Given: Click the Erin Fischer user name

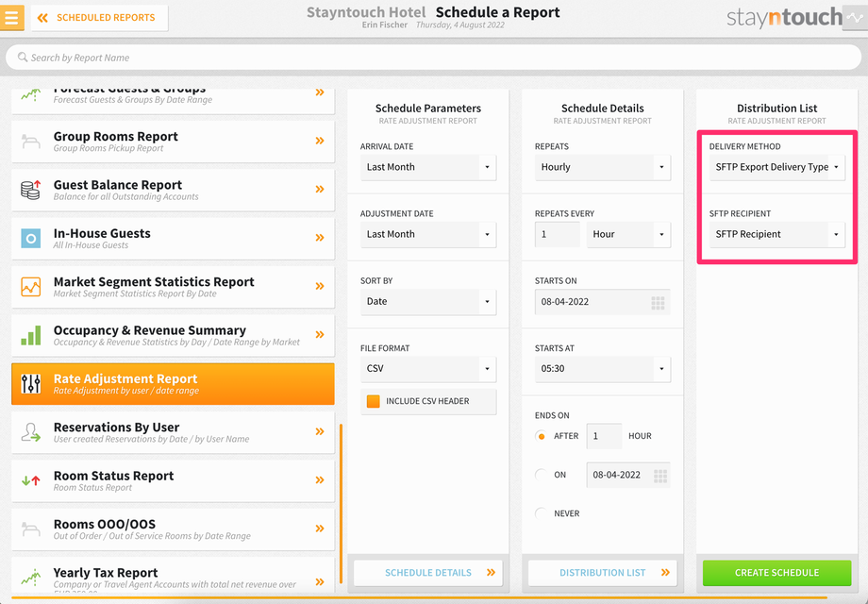Looking at the screenshot, I should (385, 25).
